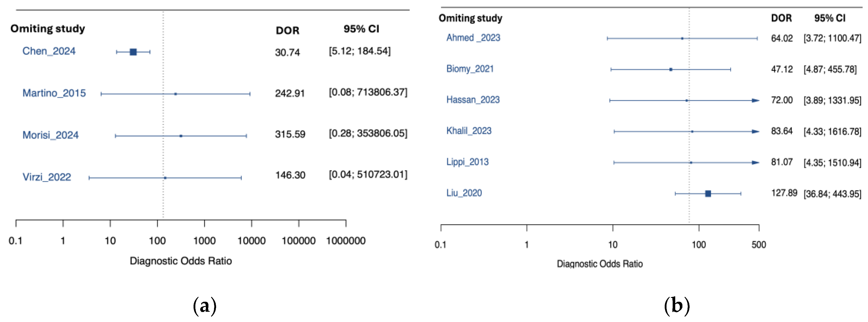
Task: Click the Khalil_2023 study label
Action: [x=469, y=131]
